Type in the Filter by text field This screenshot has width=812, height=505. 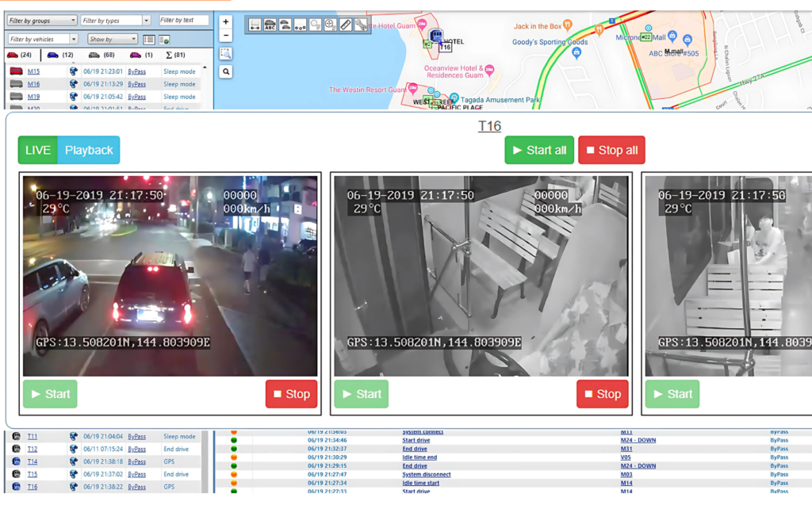point(184,21)
